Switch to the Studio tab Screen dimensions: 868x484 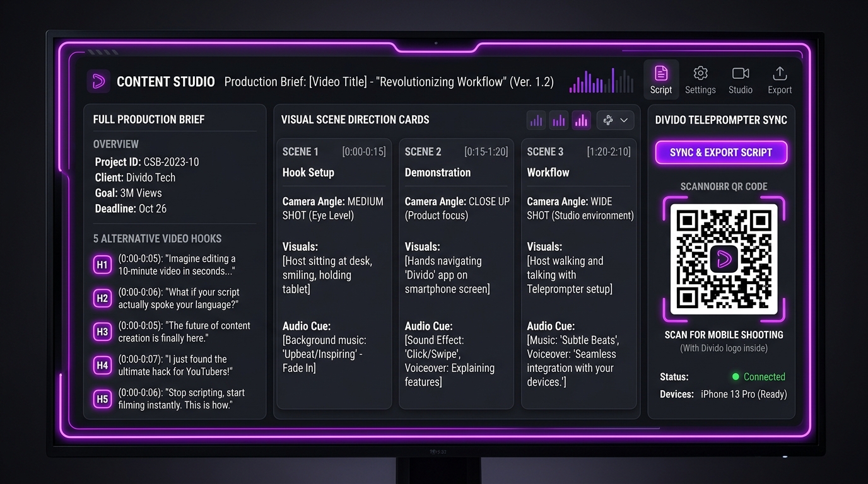(x=741, y=81)
